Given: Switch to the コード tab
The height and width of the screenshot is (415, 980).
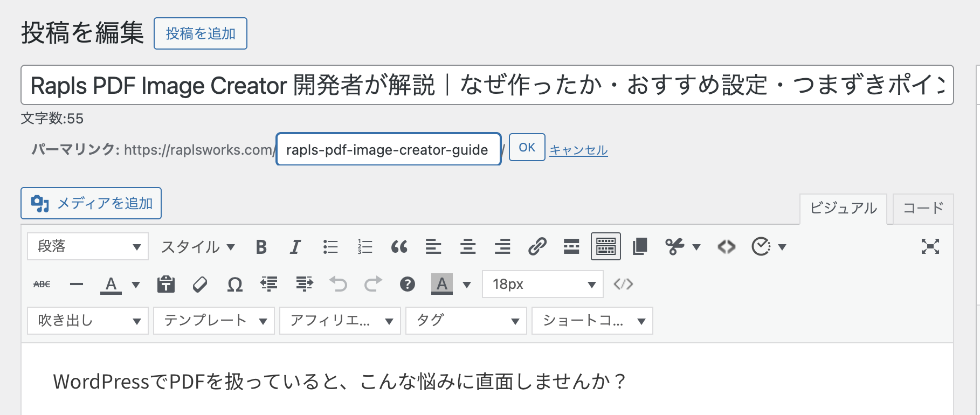Looking at the screenshot, I should tap(923, 209).
